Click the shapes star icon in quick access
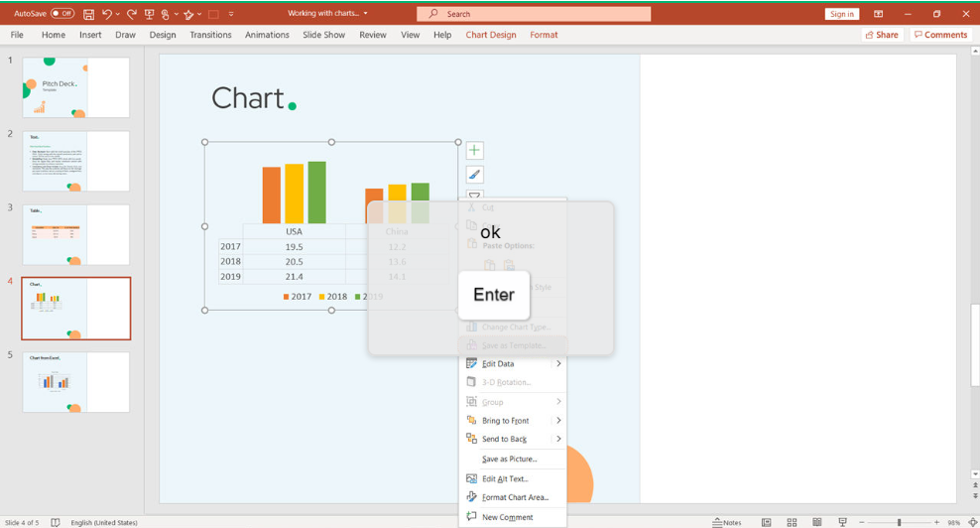 [188, 14]
